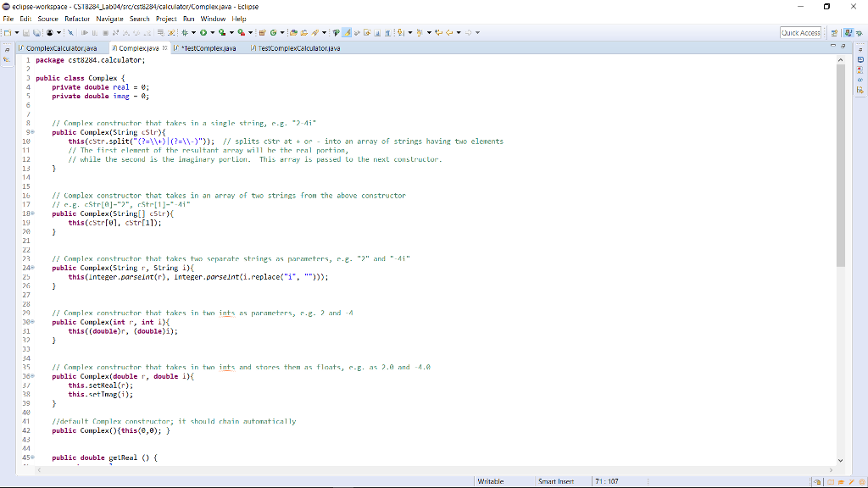868x488 pixels.
Task: Open the New Java Class wizard icon
Action: pos(272,31)
